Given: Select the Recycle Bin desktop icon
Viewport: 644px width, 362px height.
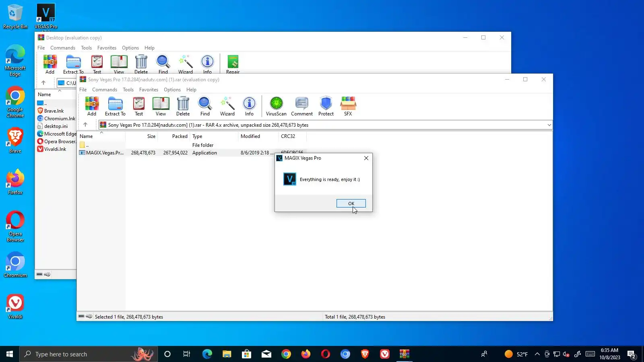Looking at the screenshot, I should [x=15, y=16].
